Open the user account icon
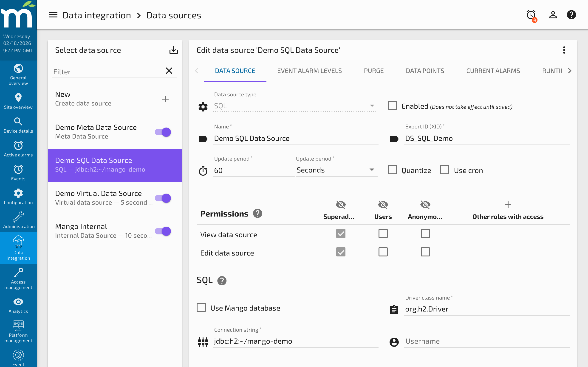Viewport: 588px width, 367px height. [x=553, y=15]
